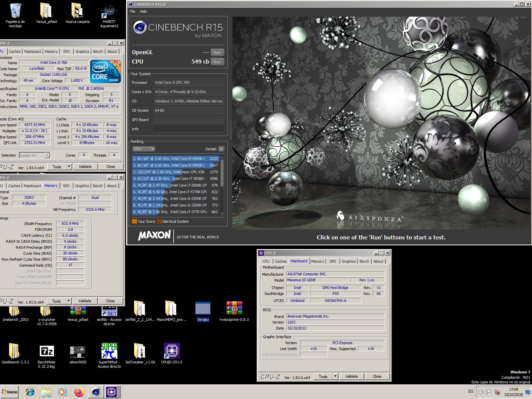The image size is (532, 399).
Task: Open the hexus_pifast archive near the SetFSB shortcut
Action: click(x=78, y=314)
